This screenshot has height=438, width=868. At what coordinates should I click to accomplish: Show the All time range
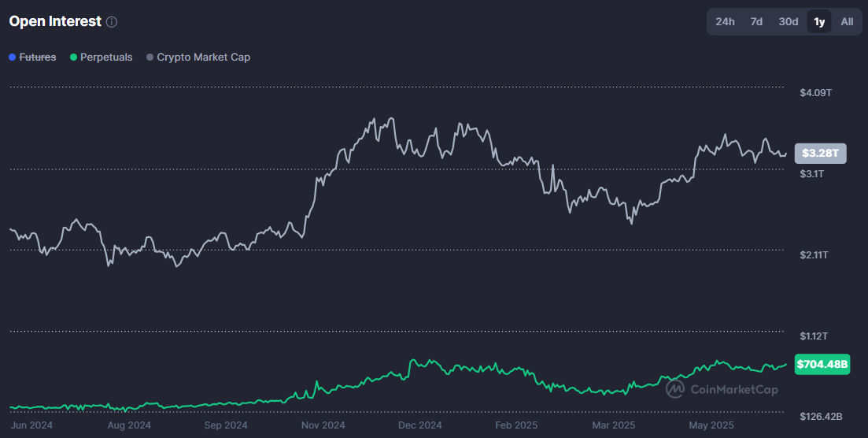[847, 21]
